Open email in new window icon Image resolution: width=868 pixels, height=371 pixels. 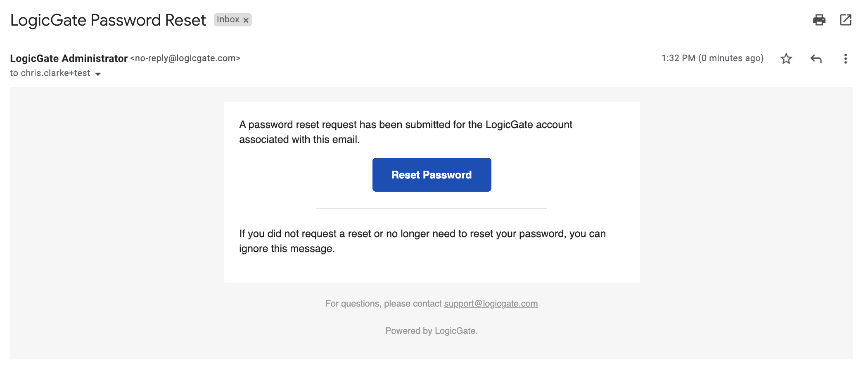[845, 20]
